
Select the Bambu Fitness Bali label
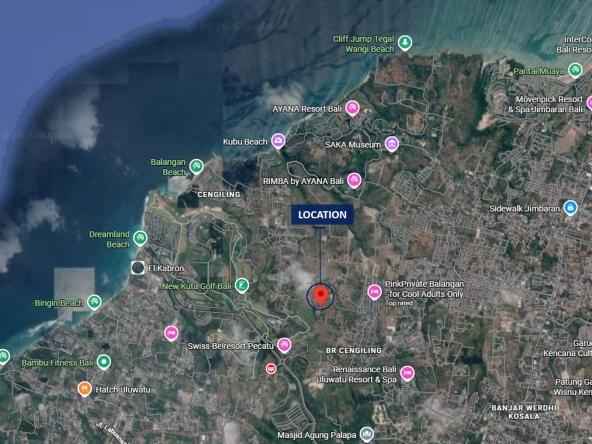[x=57, y=363]
